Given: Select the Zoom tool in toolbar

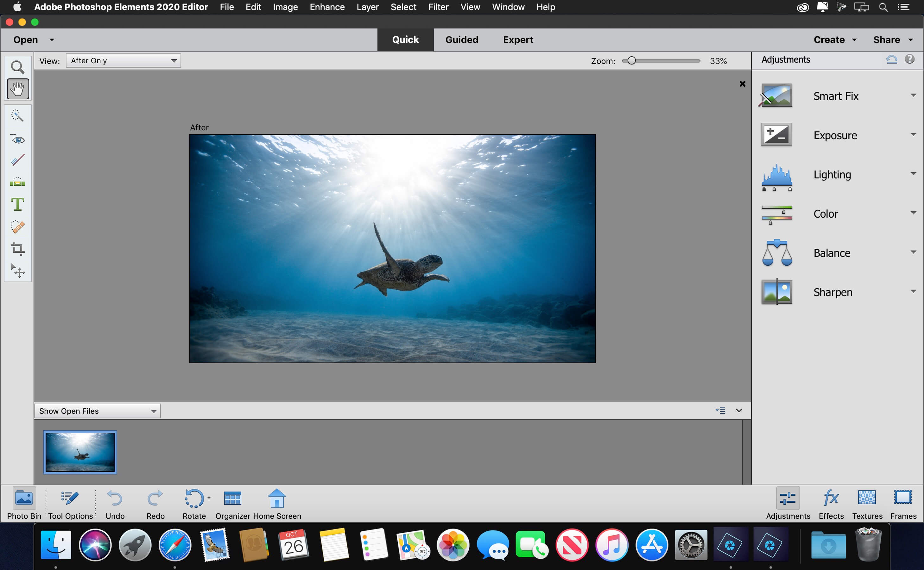Looking at the screenshot, I should [x=17, y=66].
